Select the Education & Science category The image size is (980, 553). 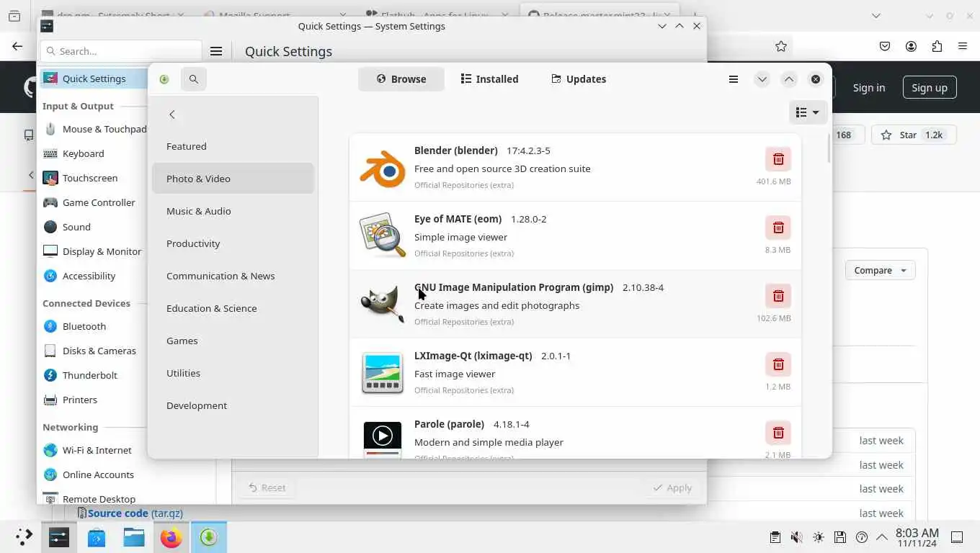(233, 308)
